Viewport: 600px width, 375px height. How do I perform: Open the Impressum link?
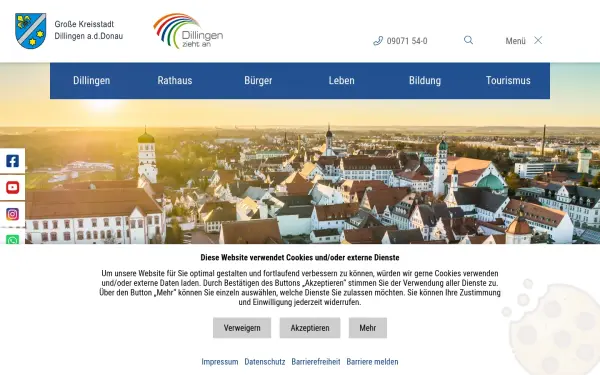220,362
